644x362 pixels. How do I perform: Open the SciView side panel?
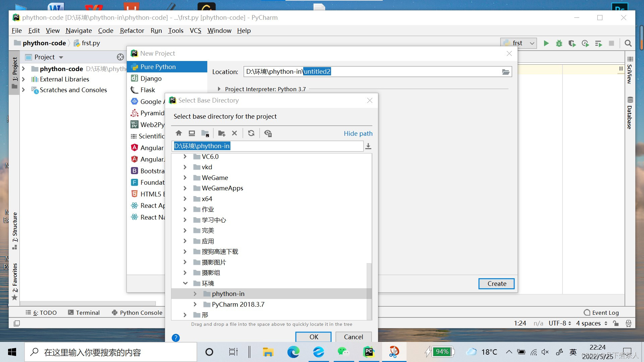tap(630, 70)
